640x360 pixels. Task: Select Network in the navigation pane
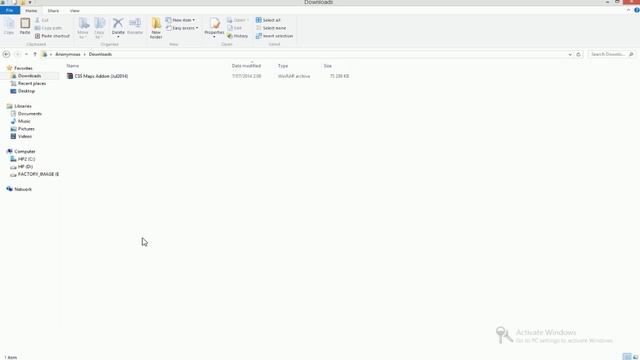pos(23,189)
